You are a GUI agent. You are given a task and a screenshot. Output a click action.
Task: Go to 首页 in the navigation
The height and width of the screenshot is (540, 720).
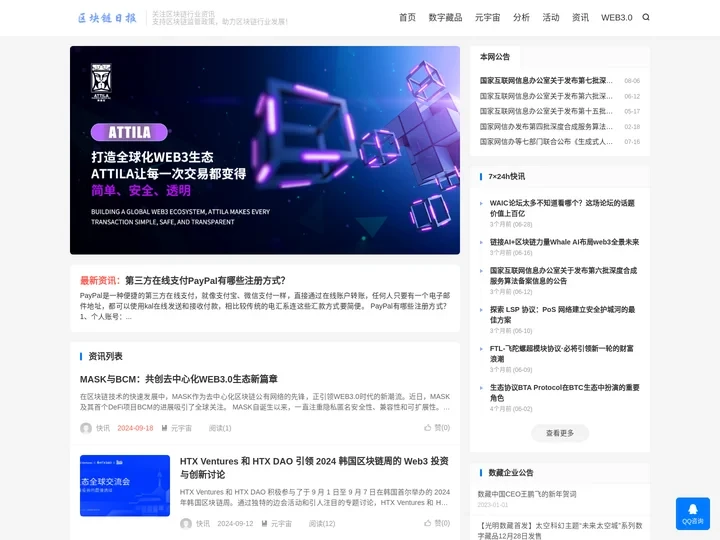(407, 17)
